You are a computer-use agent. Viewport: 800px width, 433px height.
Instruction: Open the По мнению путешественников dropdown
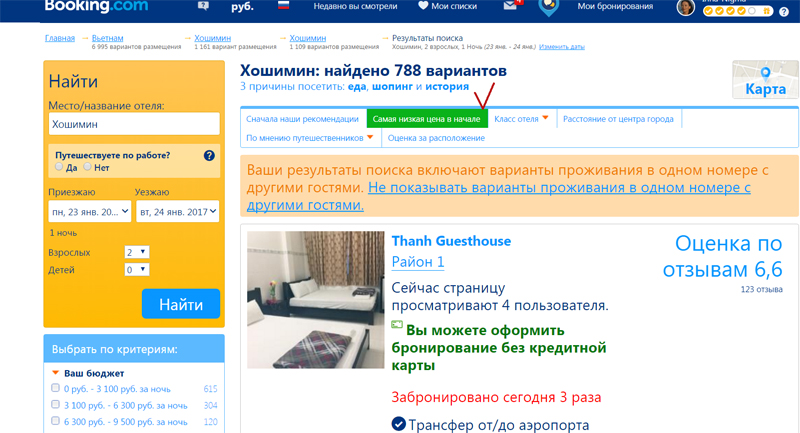tap(310, 138)
